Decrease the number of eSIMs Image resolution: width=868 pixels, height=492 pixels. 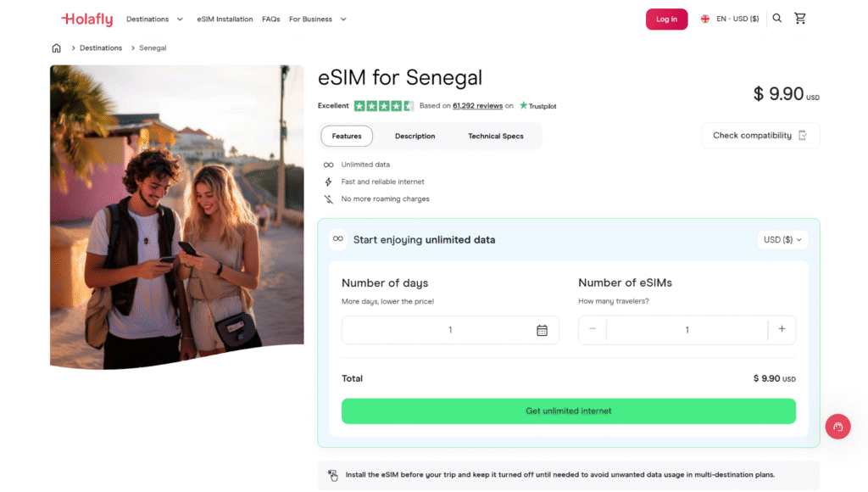[x=593, y=330]
